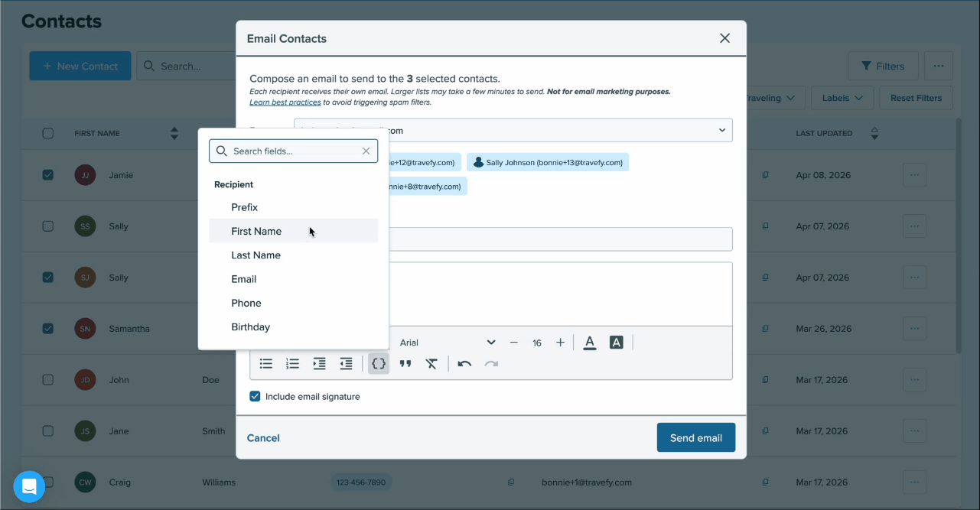980x510 pixels.
Task: Open the text highlight color picker
Action: tap(616, 343)
